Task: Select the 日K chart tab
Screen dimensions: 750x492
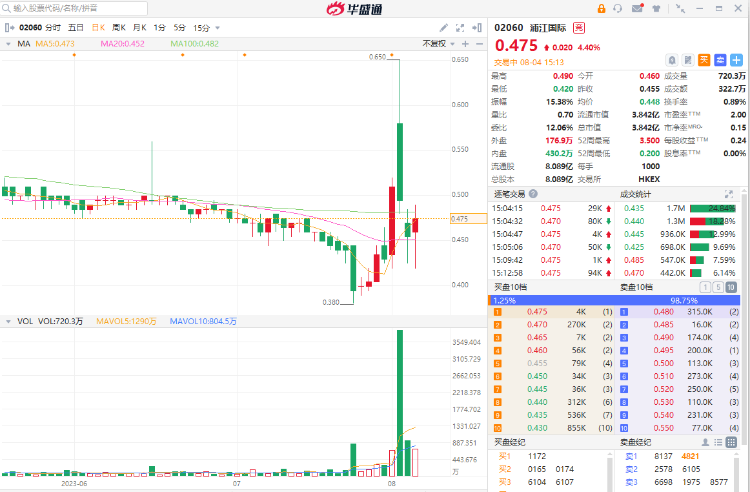Action: (98, 28)
